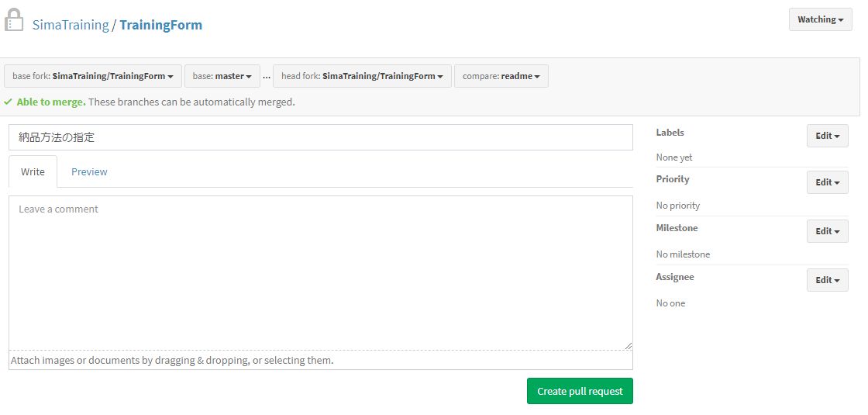Open the Assignee Edit menu
The height and width of the screenshot is (415, 868).
(x=827, y=280)
